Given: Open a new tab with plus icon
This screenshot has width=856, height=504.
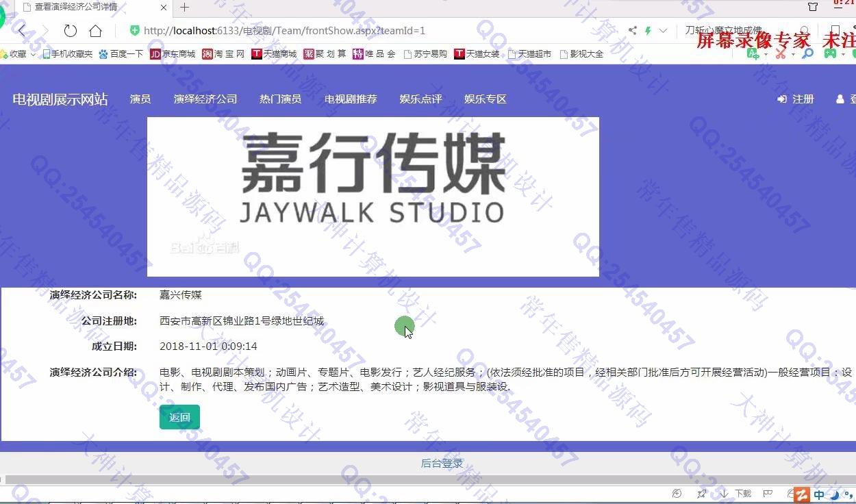Looking at the screenshot, I should 184,8.
